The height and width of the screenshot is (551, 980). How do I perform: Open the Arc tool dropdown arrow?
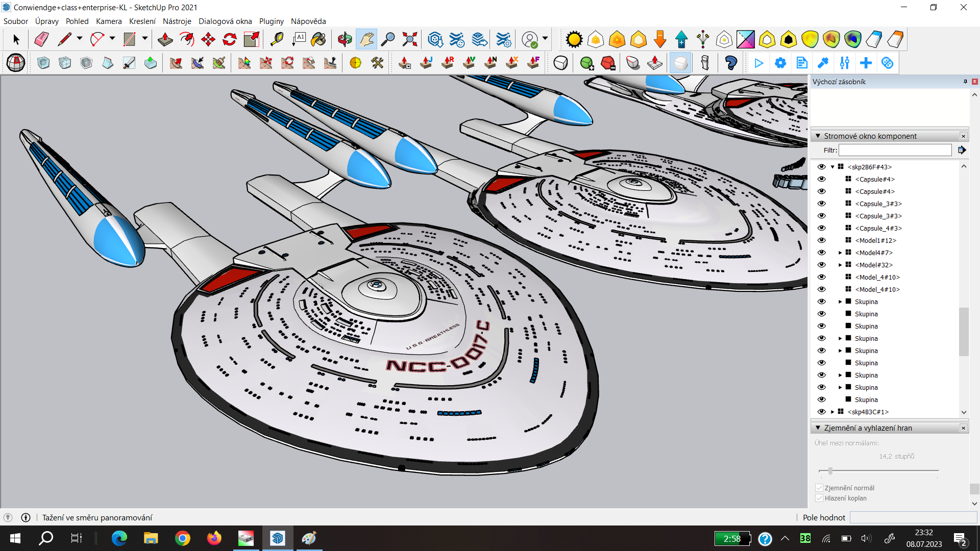click(x=112, y=39)
